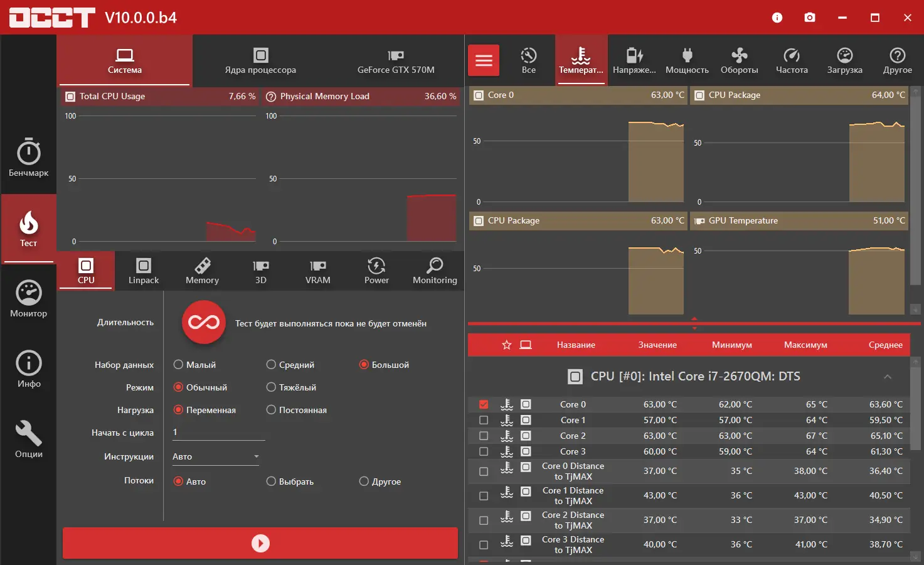Show all sensors with the Все filter

pos(529,60)
